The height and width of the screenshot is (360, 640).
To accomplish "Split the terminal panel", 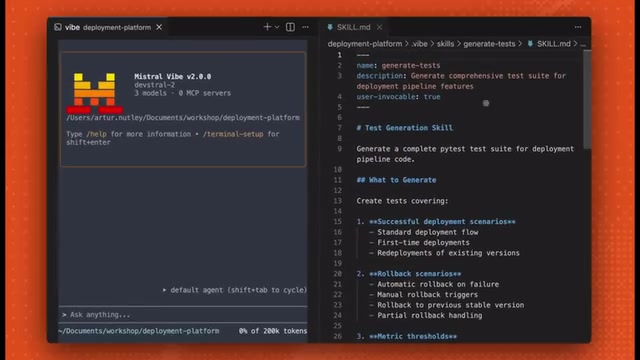I will coord(290,27).
